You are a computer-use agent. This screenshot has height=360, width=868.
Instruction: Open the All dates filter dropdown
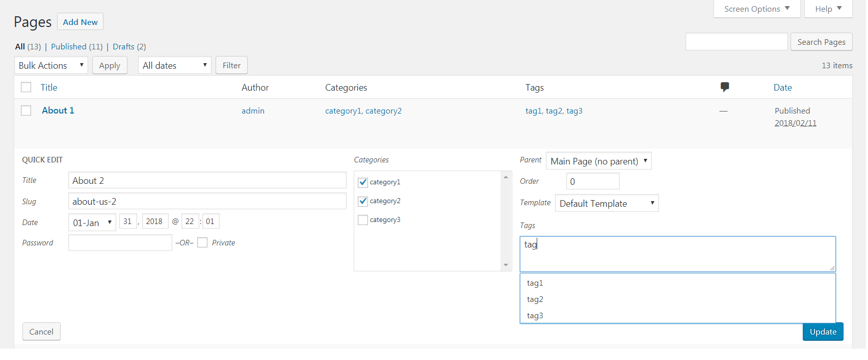click(x=175, y=65)
